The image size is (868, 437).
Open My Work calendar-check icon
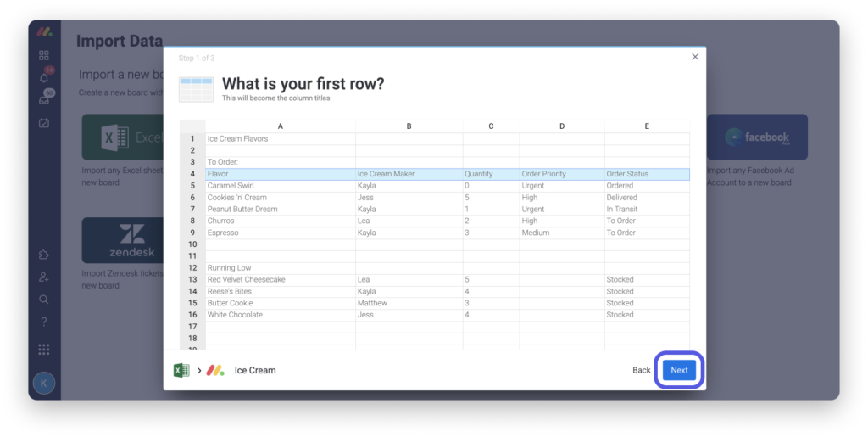click(x=44, y=123)
